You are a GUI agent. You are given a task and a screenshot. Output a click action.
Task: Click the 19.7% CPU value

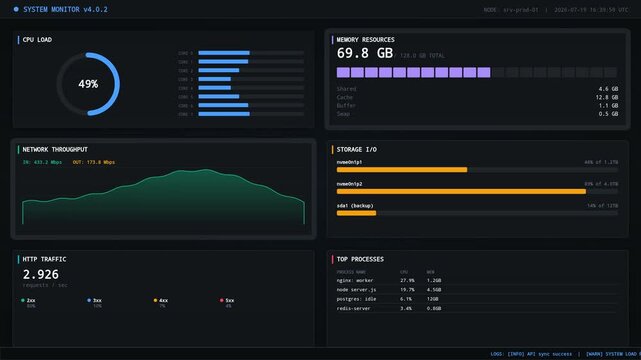pyautogui.click(x=407, y=290)
